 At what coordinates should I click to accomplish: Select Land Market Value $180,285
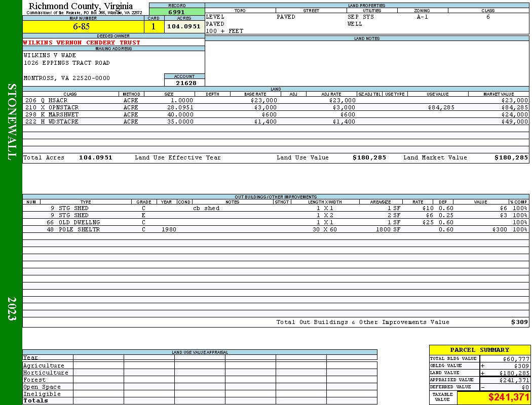click(511, 157)
